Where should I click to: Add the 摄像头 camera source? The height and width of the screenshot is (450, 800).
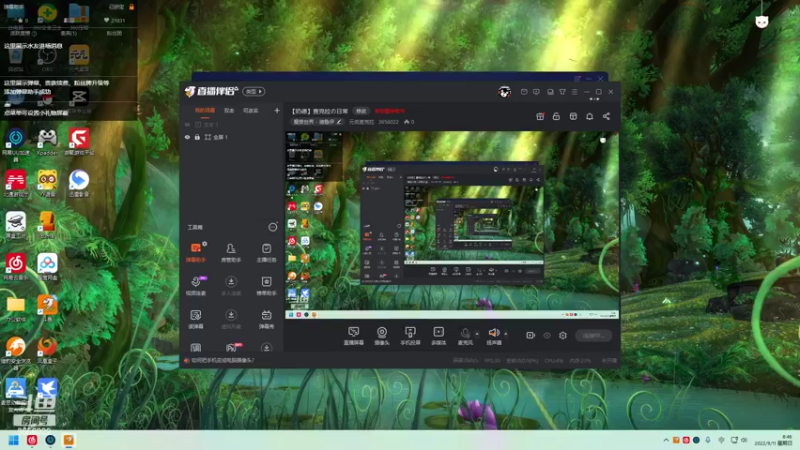382,336
